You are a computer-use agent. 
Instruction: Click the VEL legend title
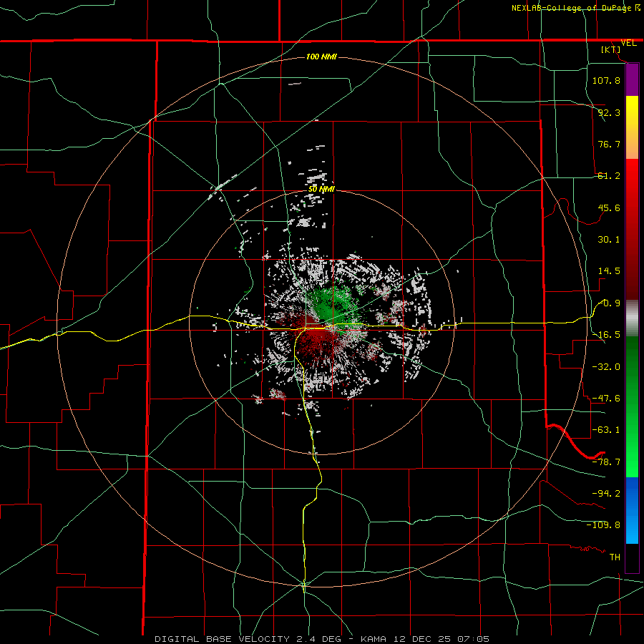click(x=628, y=43)
